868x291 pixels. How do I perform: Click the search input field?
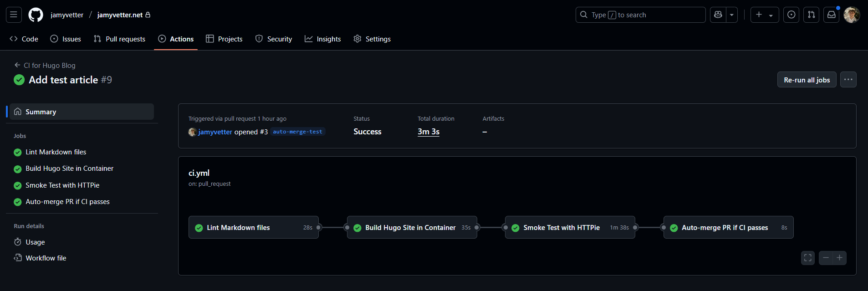coord(640,15)
